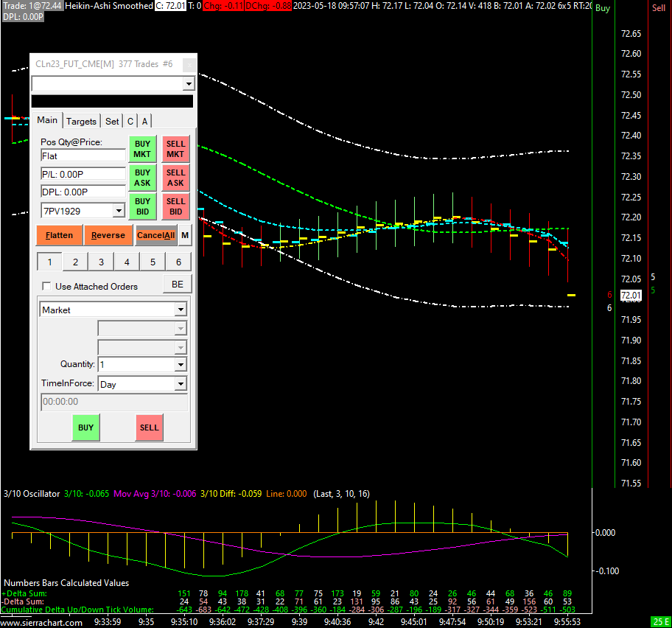Click the BUY MKT button
This screenshot has height=628, width=672.
pyautogui.click(x=142, y=149)
